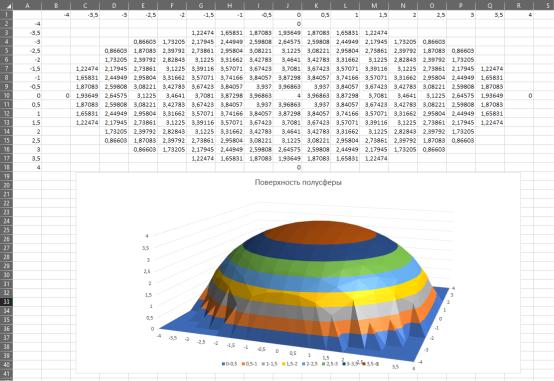This screenshot has height=381, width=554.
Task: Select row 18 header
Action: 6,168
